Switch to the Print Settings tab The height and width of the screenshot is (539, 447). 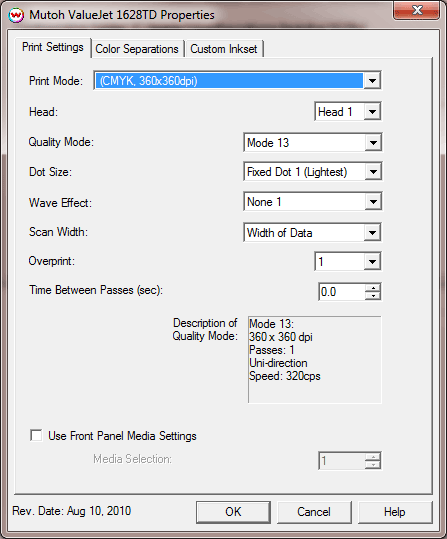click(x=53, y=47)
